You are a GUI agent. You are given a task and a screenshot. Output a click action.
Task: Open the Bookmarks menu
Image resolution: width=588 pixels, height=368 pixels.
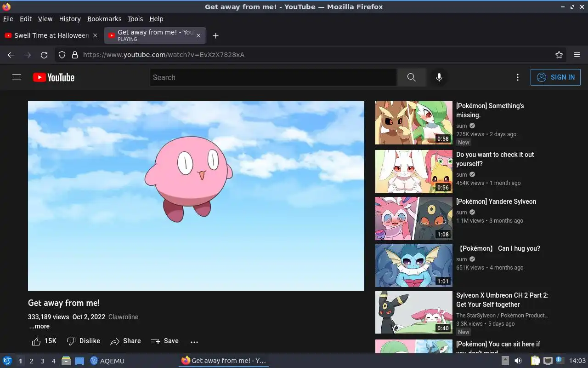tap(104, 19)
